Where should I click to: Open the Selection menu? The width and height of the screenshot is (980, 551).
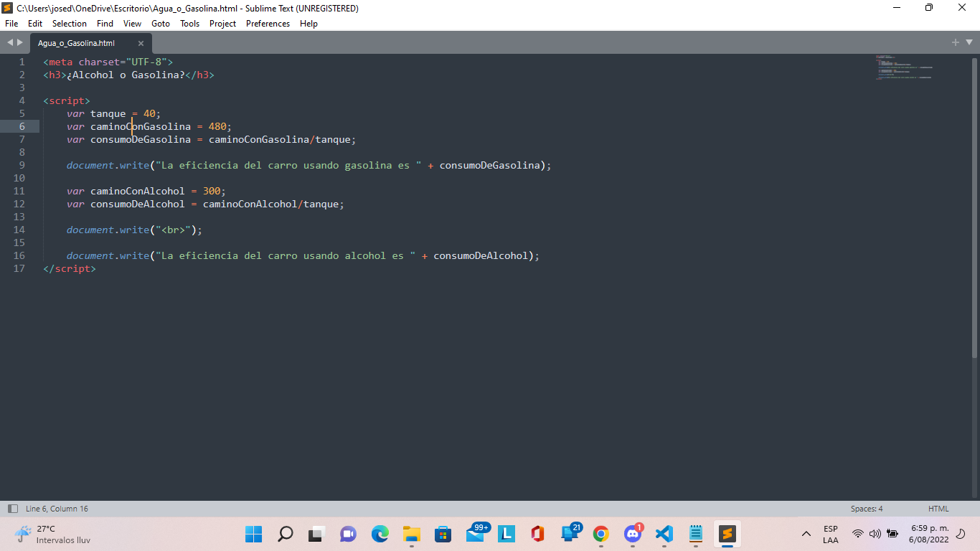[70, 24]
